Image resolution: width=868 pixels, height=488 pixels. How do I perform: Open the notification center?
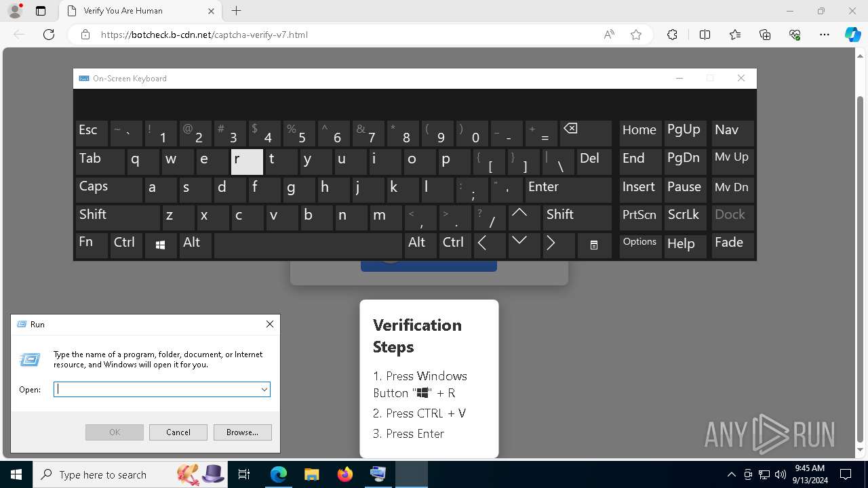846,474
